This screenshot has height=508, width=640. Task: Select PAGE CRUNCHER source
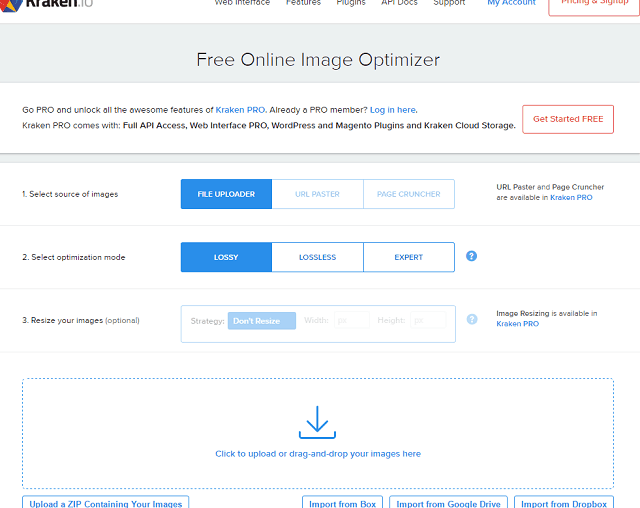pyautogui.click(x=409, y=194)
